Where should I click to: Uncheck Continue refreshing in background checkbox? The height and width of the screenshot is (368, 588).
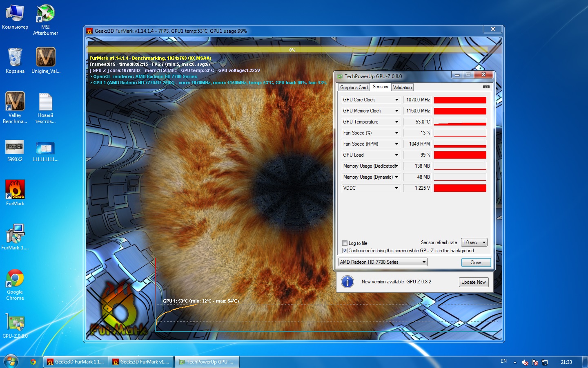click(x=345, y=251)
